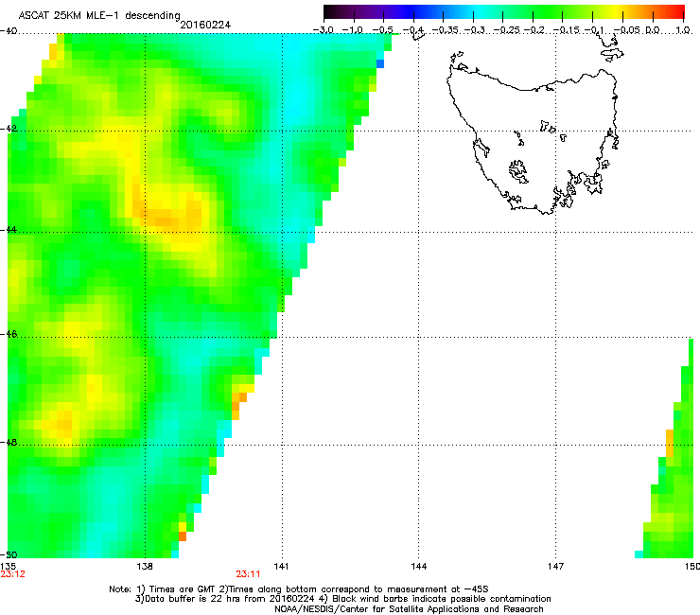
Task: Click the 1.0 color scale label
Action: pos(683,30)
